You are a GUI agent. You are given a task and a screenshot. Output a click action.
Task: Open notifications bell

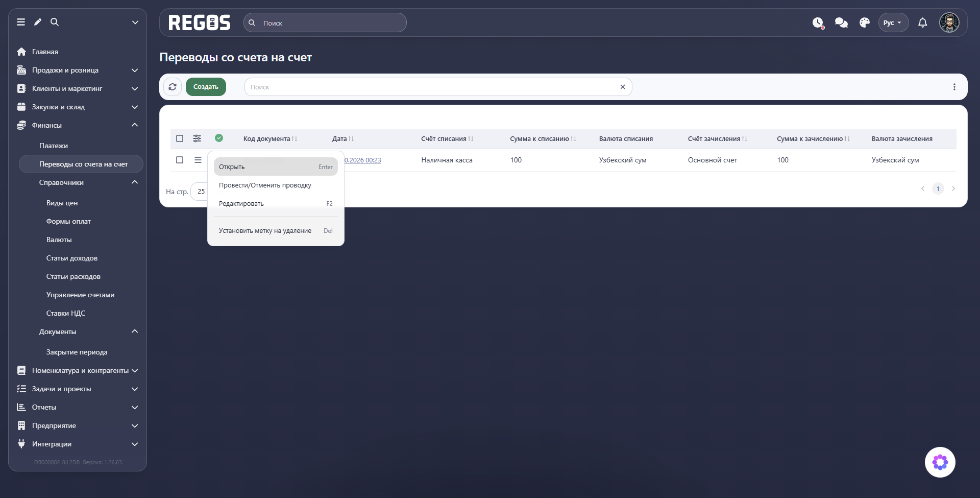pos(923,22)
